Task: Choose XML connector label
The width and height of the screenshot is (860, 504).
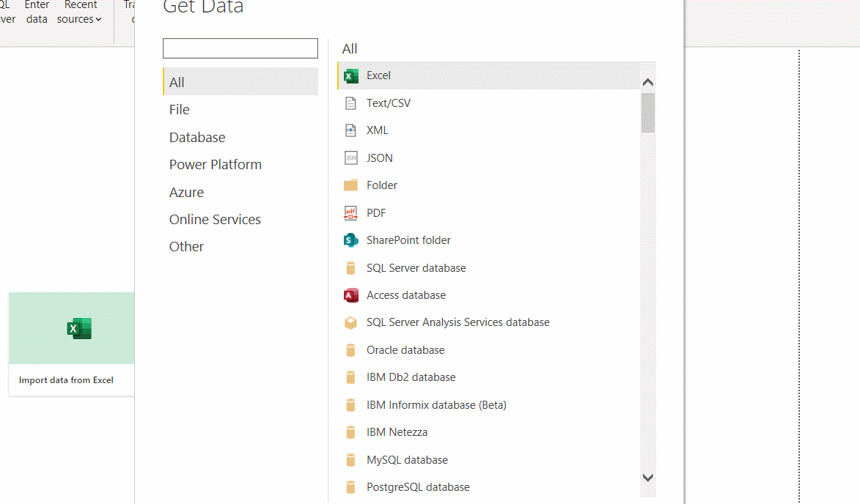Action: click(378, 130)
